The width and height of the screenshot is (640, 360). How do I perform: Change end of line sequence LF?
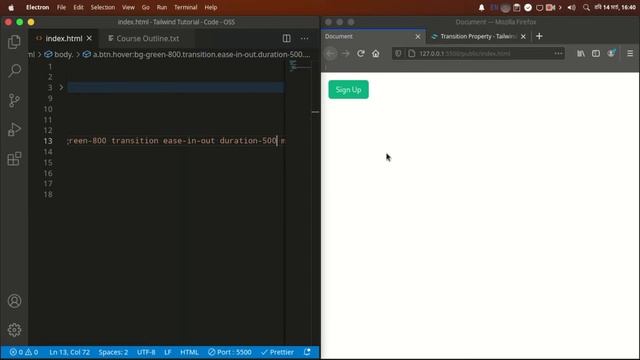(x=167, y=352)
